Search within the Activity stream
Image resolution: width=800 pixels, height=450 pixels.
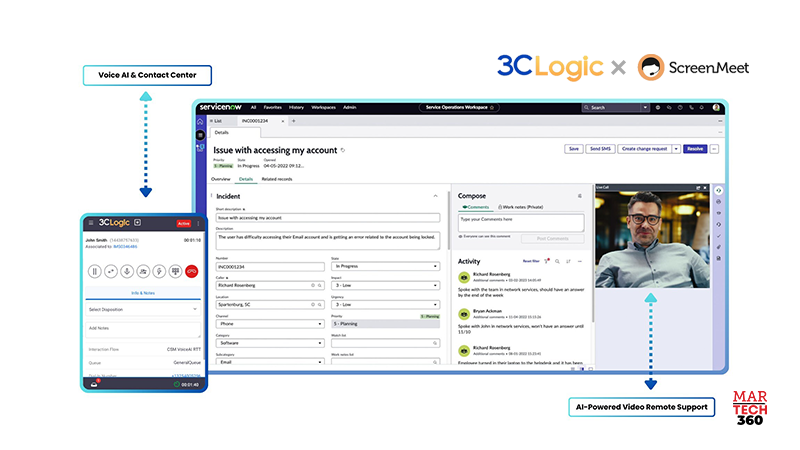[x=557, y=261]
